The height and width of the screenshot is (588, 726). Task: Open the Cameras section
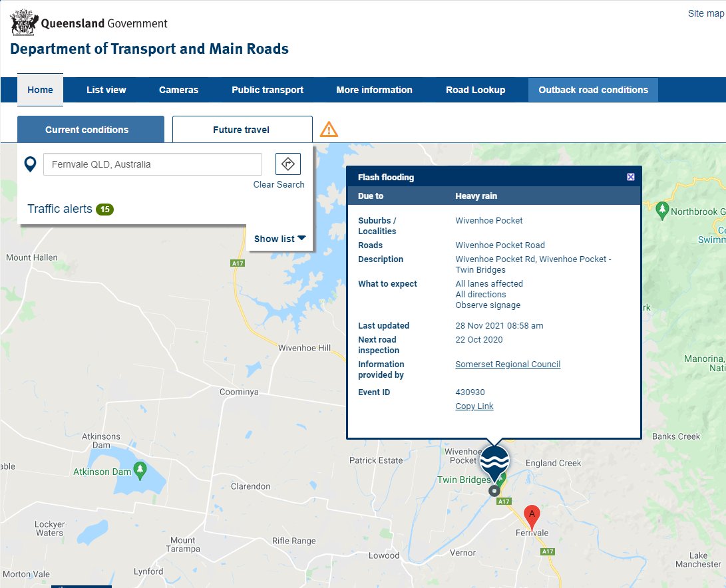(178, 90)
